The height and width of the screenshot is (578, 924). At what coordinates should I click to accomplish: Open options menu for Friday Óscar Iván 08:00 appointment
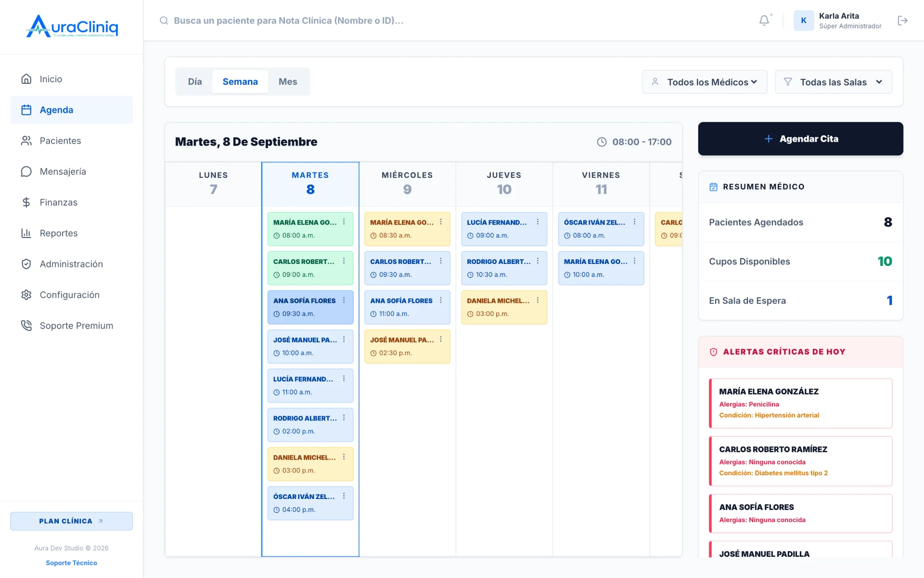[634, 222]
